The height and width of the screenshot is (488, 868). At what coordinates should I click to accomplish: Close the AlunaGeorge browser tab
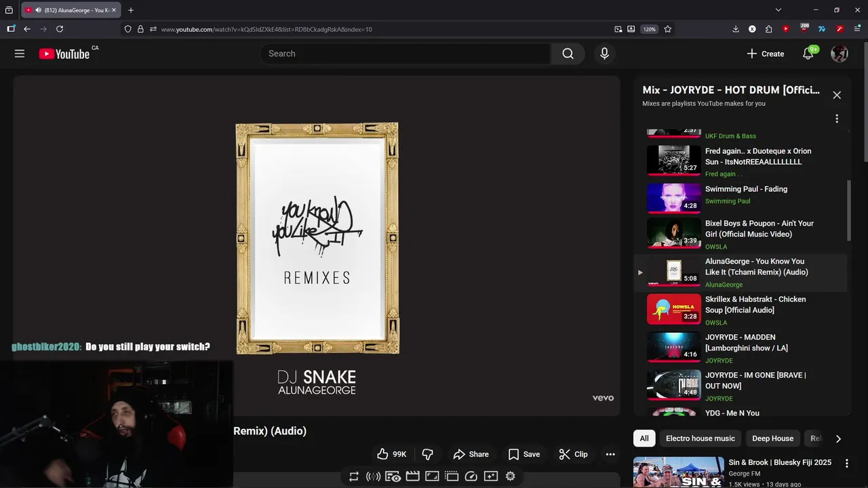coord(113,10)
